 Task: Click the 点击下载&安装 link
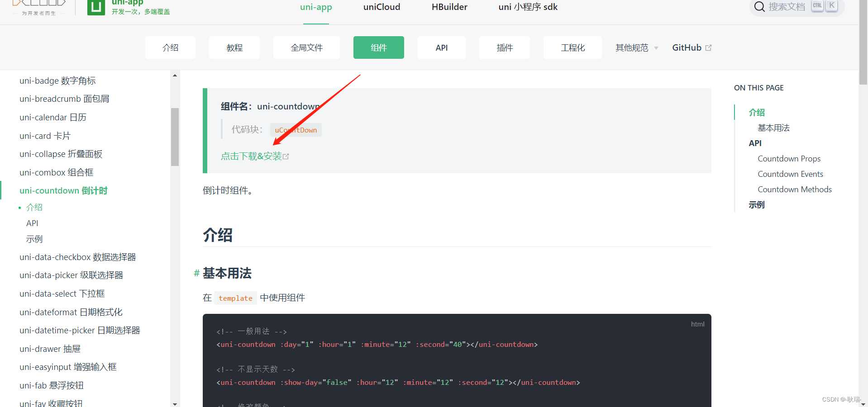(x=255, y=156)
